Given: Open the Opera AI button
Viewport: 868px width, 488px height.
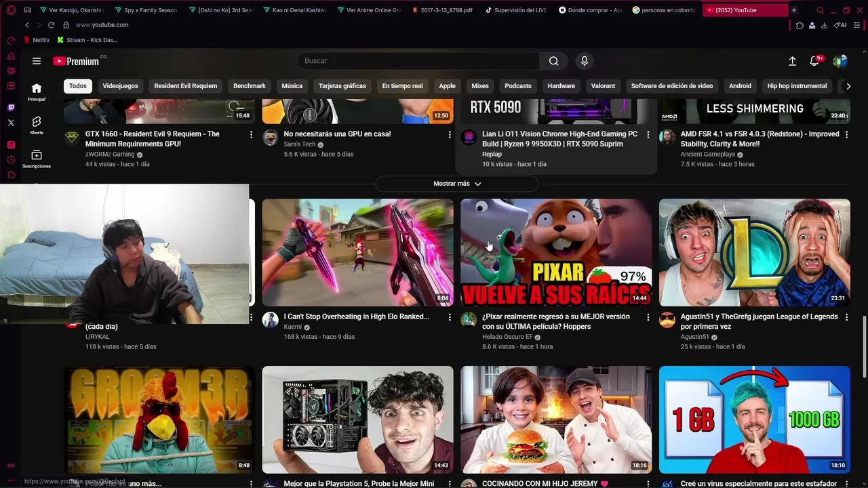Looking at the screenshot, I should click(x=840, y=25).
